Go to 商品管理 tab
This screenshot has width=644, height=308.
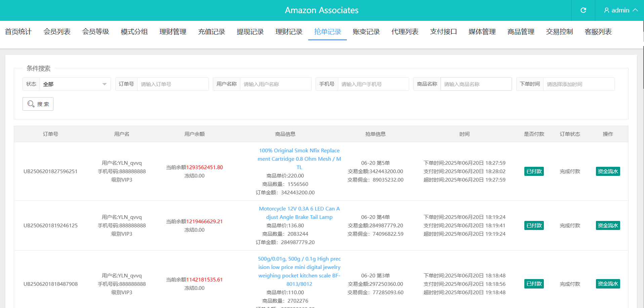521,32
